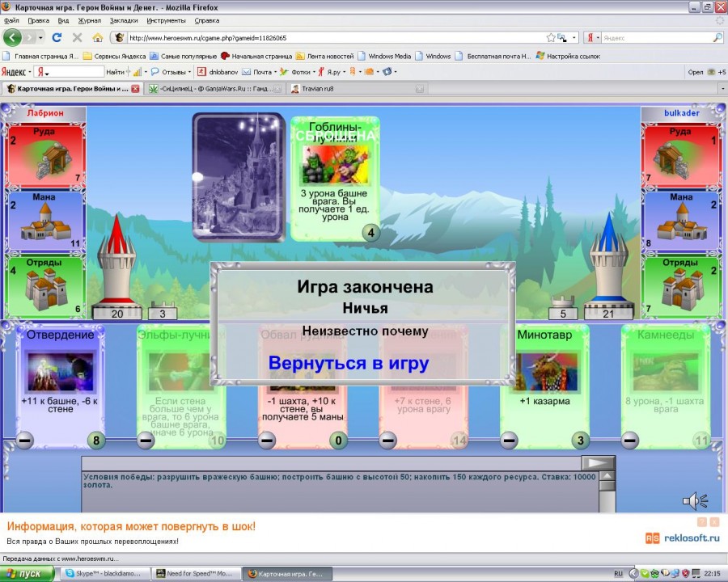Click the пуск Start button
This screenshot has width=728, height=582.
27,574
